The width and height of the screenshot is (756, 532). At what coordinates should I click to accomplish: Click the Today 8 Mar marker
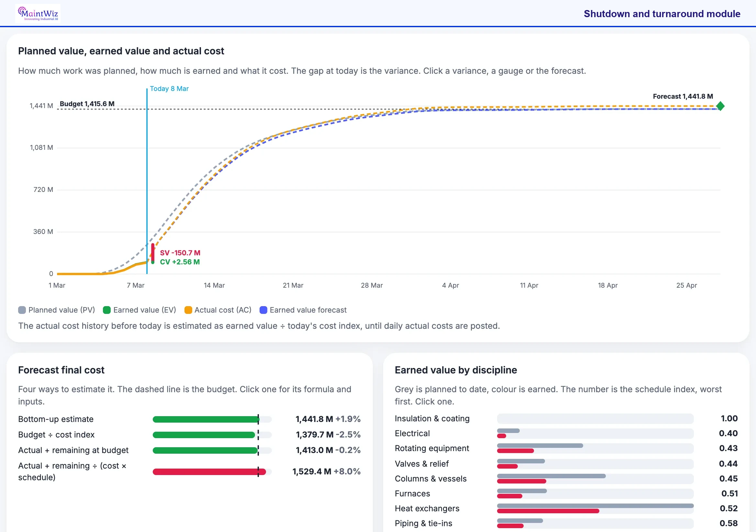(169, 89)
